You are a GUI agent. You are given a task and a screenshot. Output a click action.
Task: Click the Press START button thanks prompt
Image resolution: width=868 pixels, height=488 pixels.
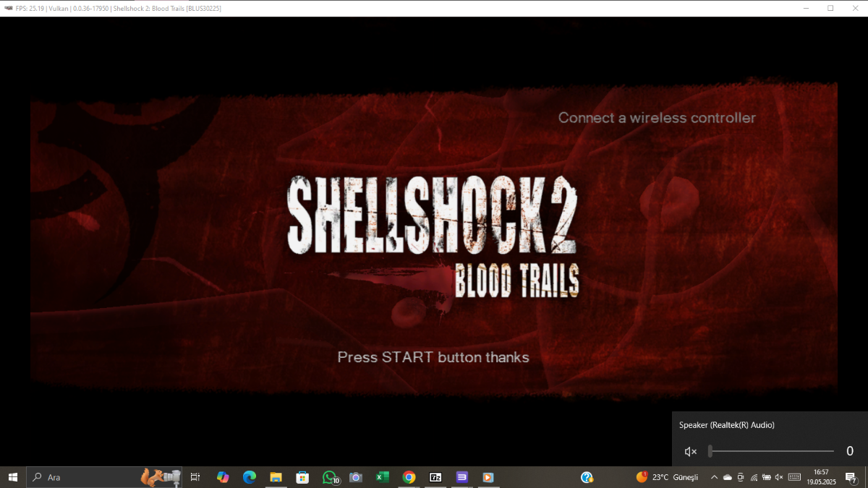click(433, 357)
